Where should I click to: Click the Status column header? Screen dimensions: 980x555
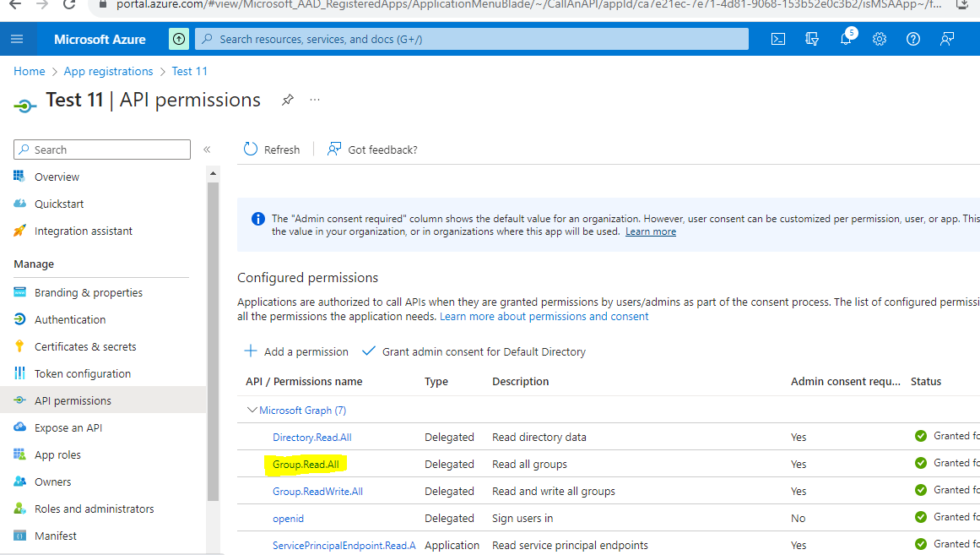pos(926,382)
